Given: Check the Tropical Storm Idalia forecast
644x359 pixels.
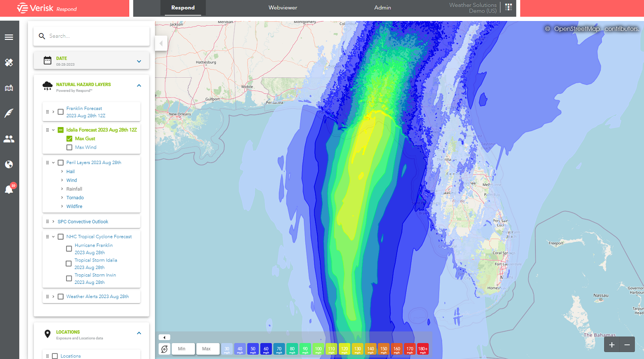Looking at the screenshot, I should tap(69, 264).
